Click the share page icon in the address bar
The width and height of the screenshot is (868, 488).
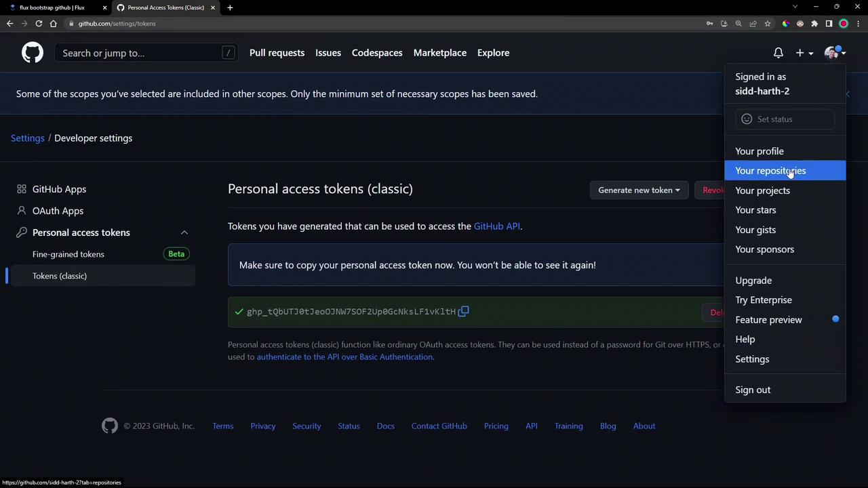[753, 24]
